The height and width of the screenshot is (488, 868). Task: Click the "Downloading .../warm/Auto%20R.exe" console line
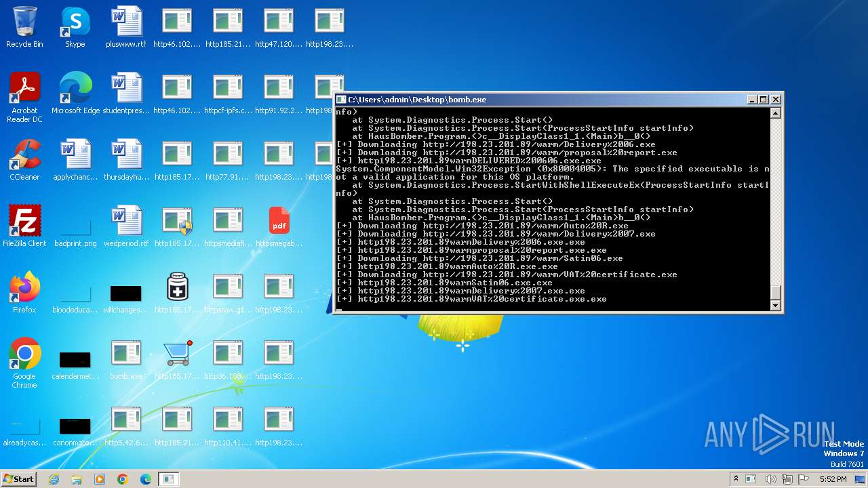point(482,226)
